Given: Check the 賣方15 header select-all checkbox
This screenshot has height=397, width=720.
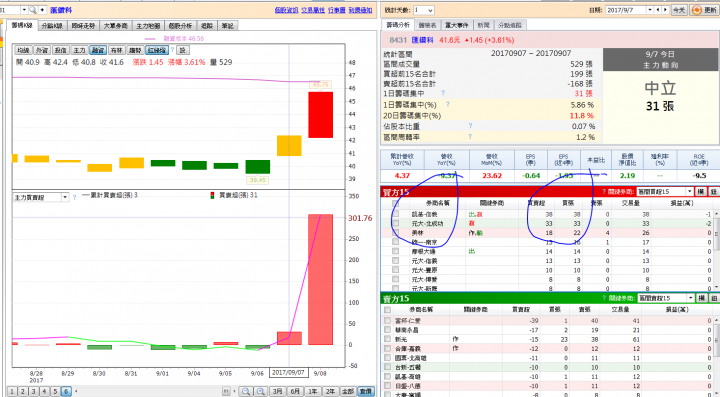Looking at the screenshot, I should [388, 310].
